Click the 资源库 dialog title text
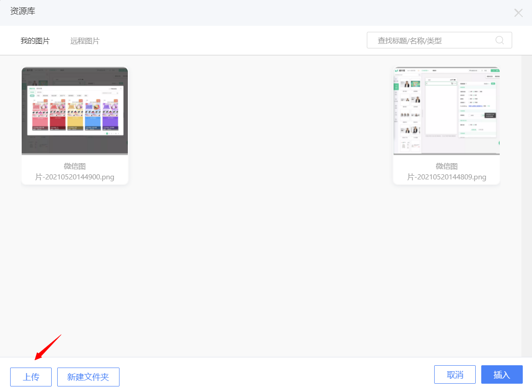The image size is (532, 392). click(x=23, y=12)
